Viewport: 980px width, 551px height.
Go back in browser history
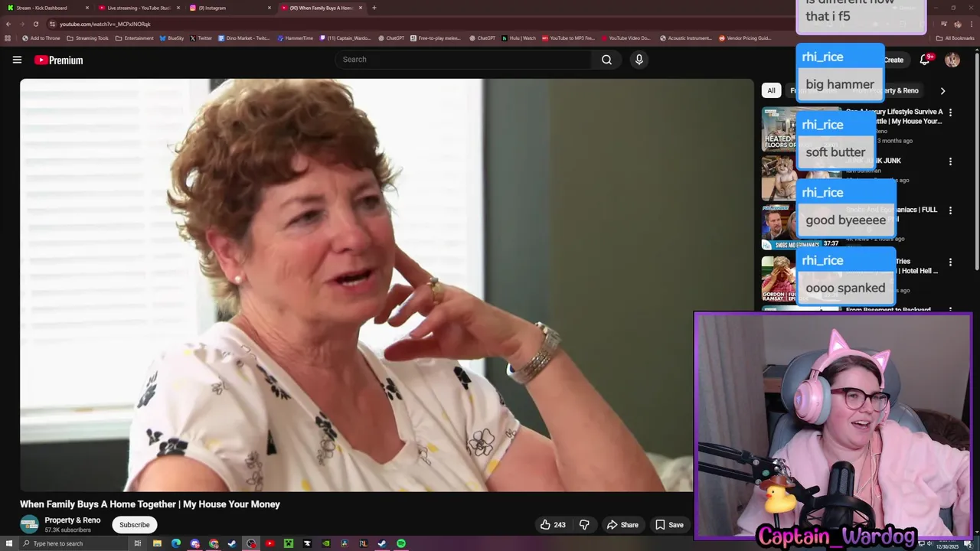click(x=8, y=24)
